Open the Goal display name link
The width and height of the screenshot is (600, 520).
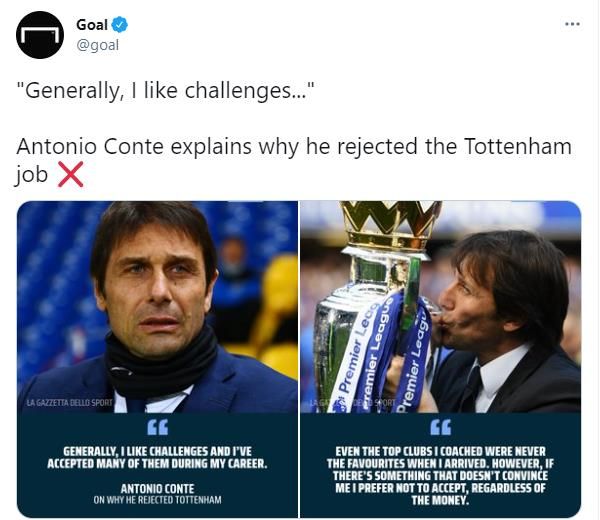[x=92, y=24]
